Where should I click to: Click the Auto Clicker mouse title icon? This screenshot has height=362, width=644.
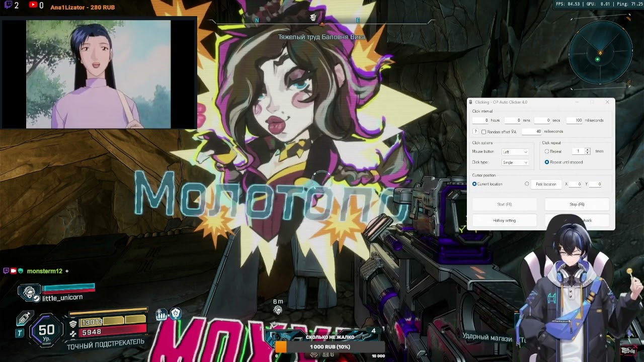coord(471,102)
